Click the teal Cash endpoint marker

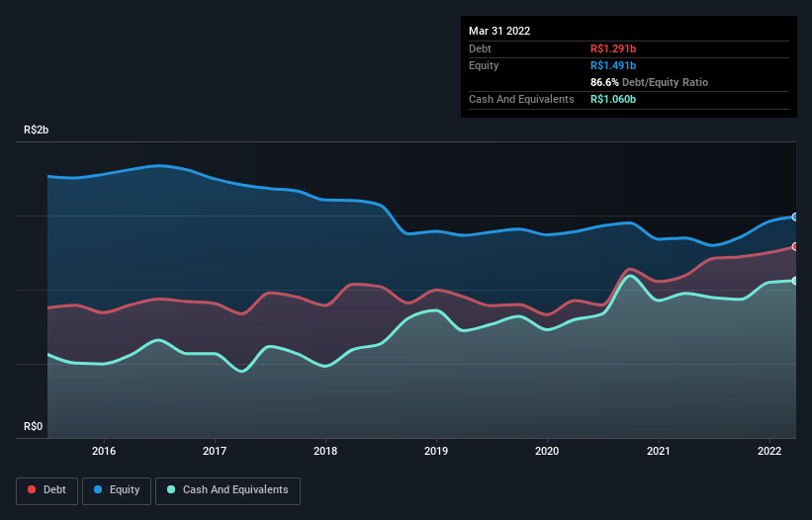[x=795, y=281]
